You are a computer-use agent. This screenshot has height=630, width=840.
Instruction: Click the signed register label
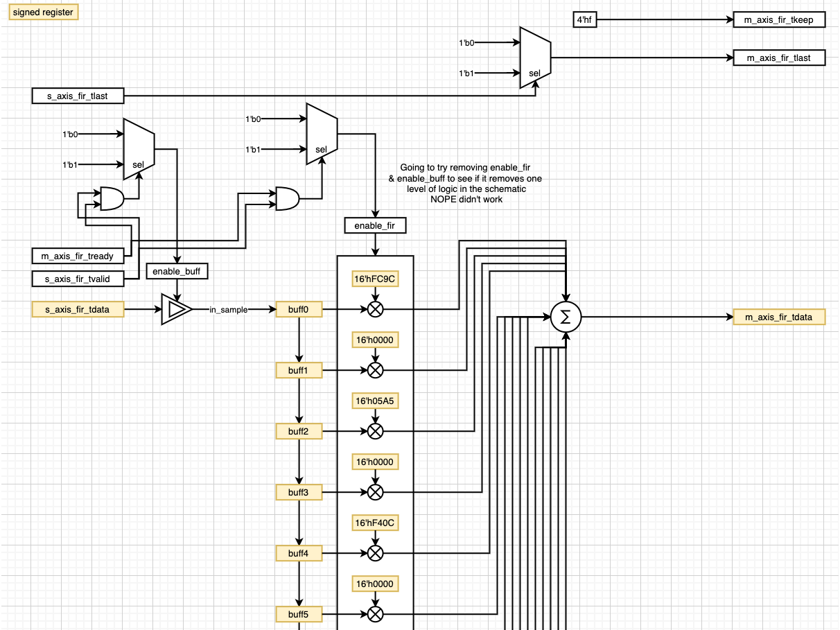[x=43, y=12]
